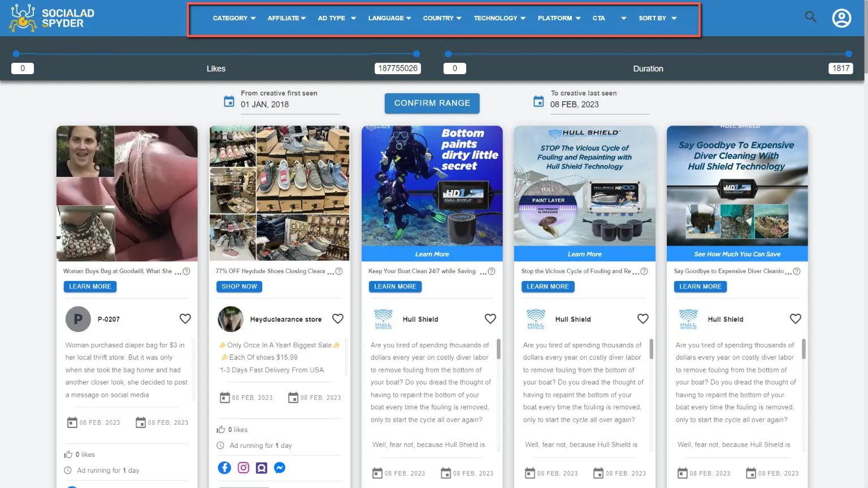The image size is (868, 488).
Task: Open the Platform filter menu
Action: tap(559, 18)
